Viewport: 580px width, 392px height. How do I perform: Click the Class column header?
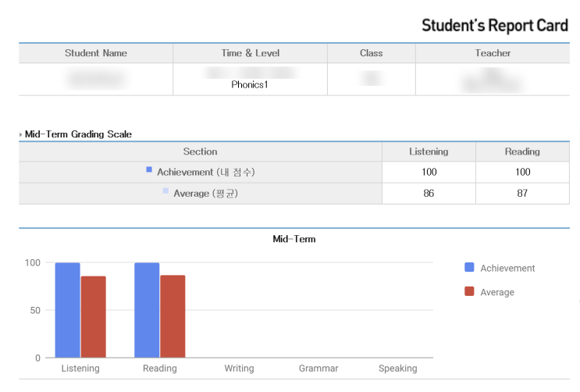click(371, 53)
